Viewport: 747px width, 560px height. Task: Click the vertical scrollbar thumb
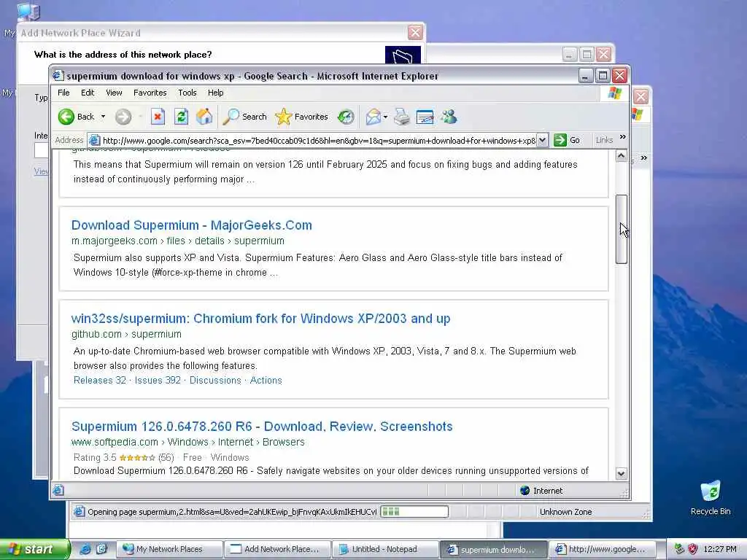(622, 229)
